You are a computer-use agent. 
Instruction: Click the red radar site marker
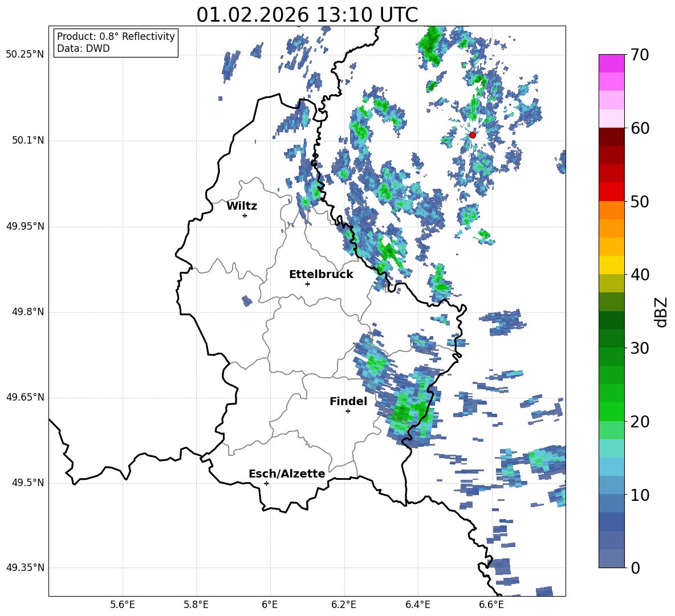[473, 135]
